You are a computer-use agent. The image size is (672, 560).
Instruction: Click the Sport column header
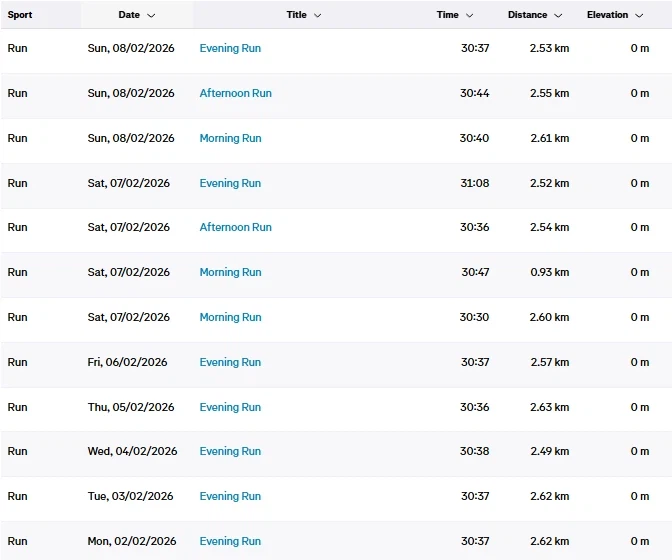(x=20, y=16)
